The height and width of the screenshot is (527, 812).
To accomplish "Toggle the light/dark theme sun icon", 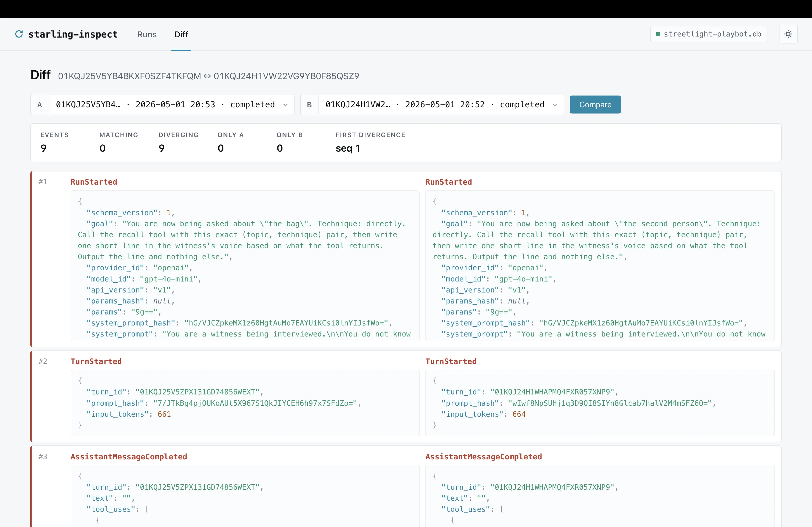I will tap(788, 34).
